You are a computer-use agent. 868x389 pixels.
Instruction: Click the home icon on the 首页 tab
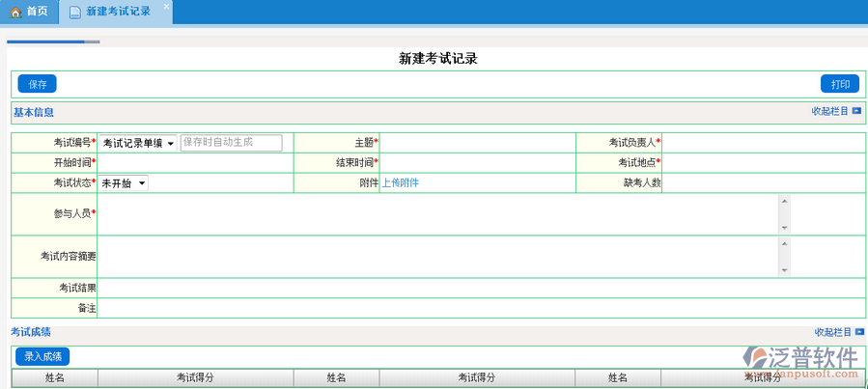(x=15, y=12)
